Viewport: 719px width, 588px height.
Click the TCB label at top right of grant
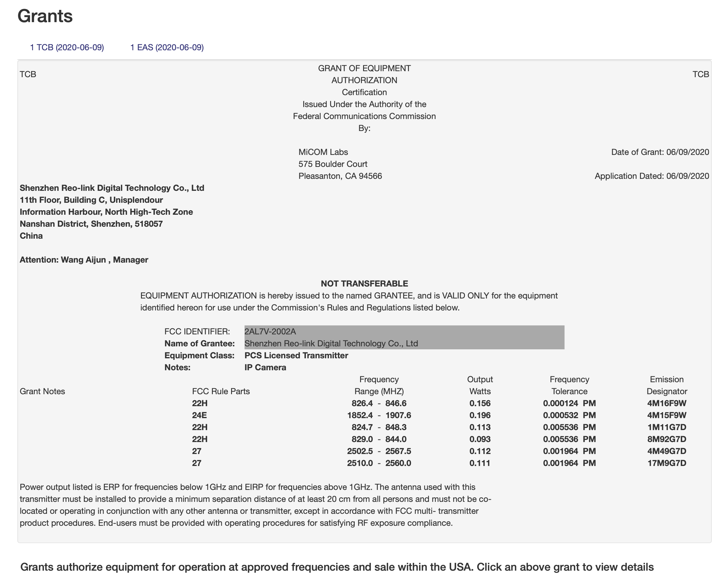point(701,74)
